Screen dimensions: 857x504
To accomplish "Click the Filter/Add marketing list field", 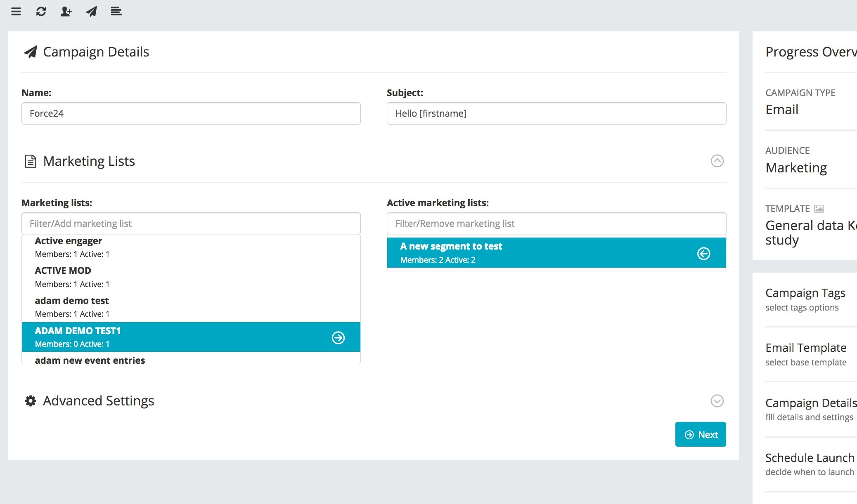I will coord(191,224).
